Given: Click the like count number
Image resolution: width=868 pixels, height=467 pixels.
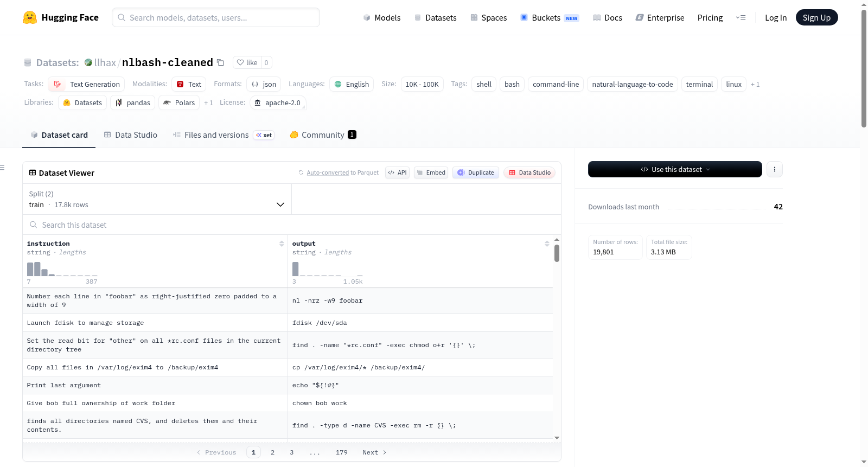Looking at the screenshot, I should [x=266, y=62].
